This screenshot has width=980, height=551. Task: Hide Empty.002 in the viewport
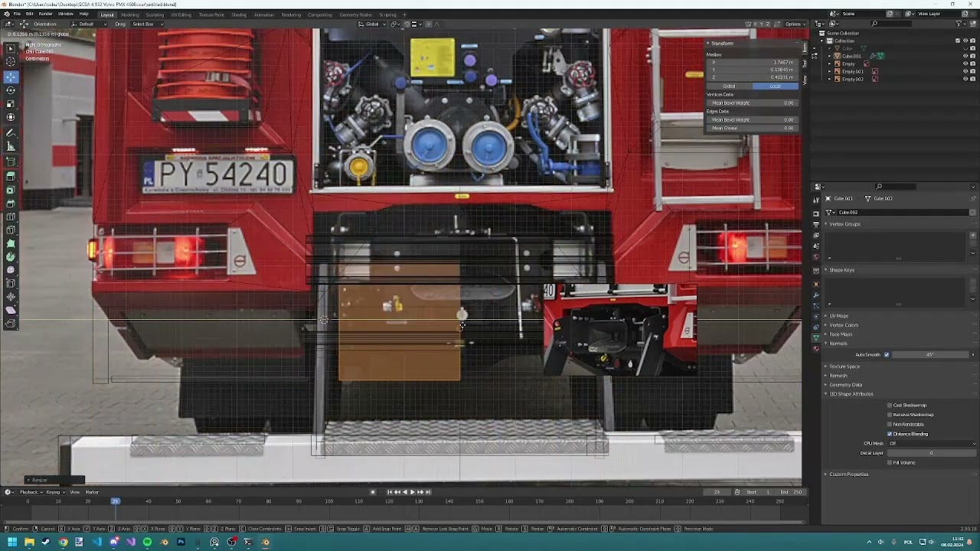pyautogui.click(x=965, y=79)
